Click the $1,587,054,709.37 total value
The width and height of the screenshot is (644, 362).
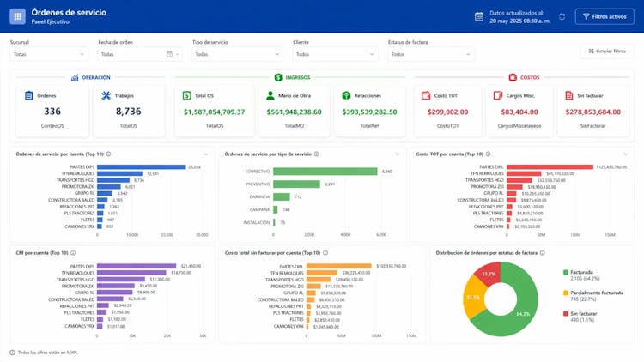click(x=215, y=112)
